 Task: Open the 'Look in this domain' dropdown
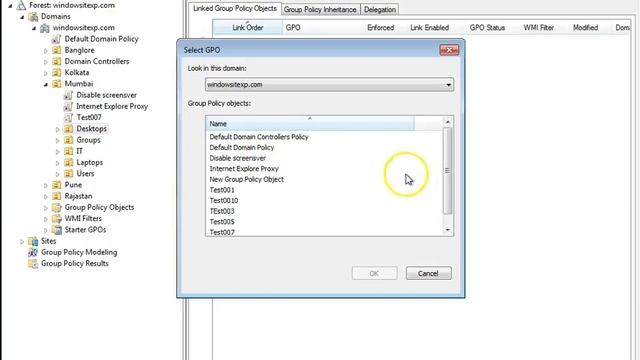click(329, 85)
